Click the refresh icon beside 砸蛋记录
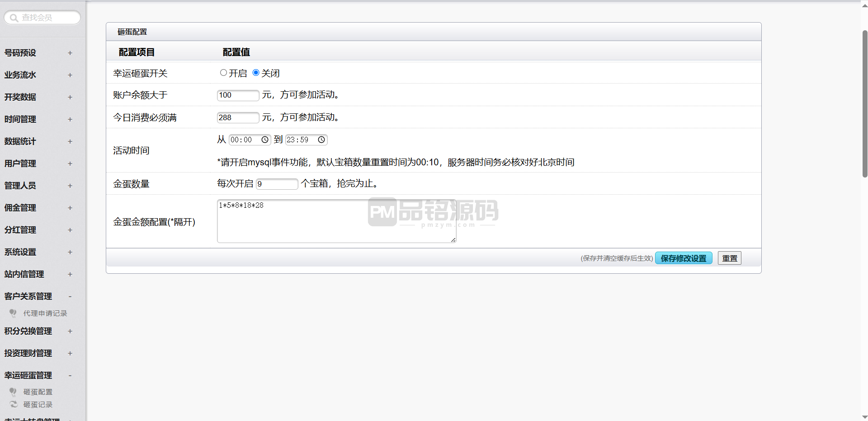The width and height of the screenshot is (868, 421). click(x=14, y=404)
